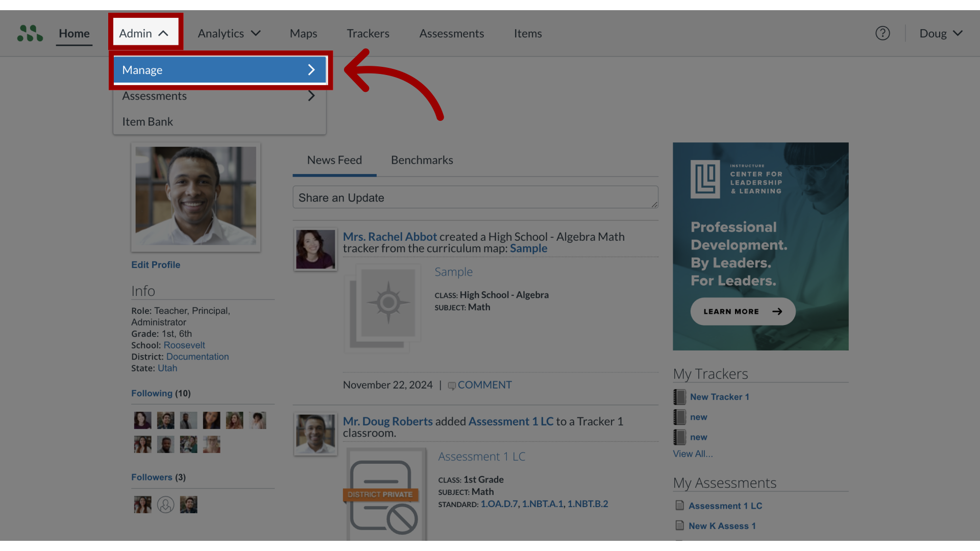Click the Assessment 1 LC title heading
The width and height of the screenshot is (980, 551).
pyautogui.click(x=482, y=457)
